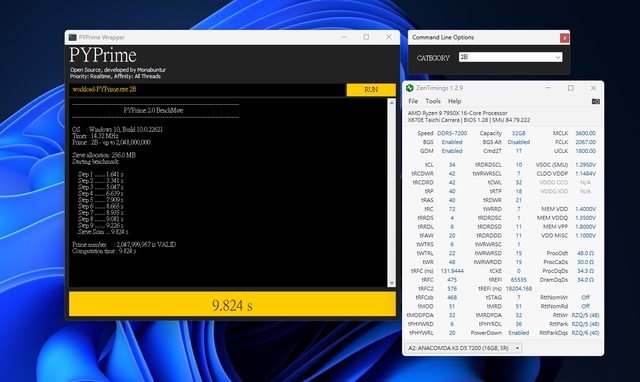Open the Help menu in ZenTimings

pyautogui.click(x=454, y=101)
